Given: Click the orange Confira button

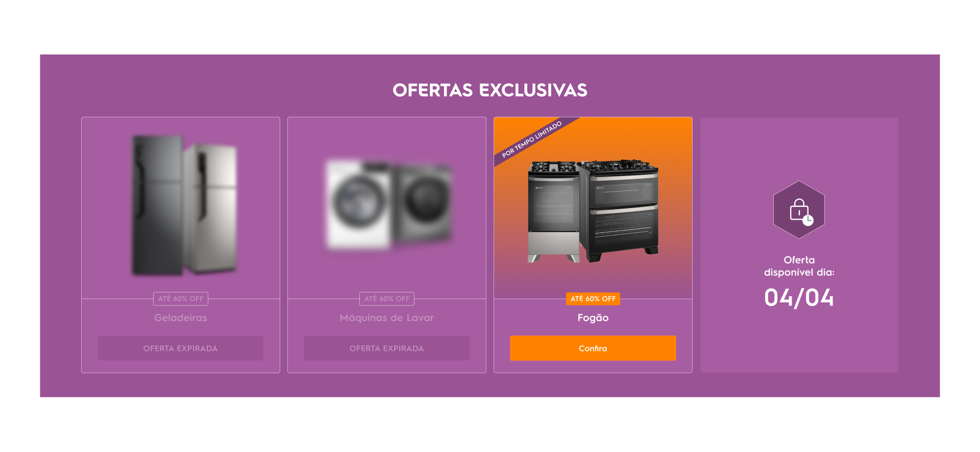Looking at the screenshot, I should point(593,348).
